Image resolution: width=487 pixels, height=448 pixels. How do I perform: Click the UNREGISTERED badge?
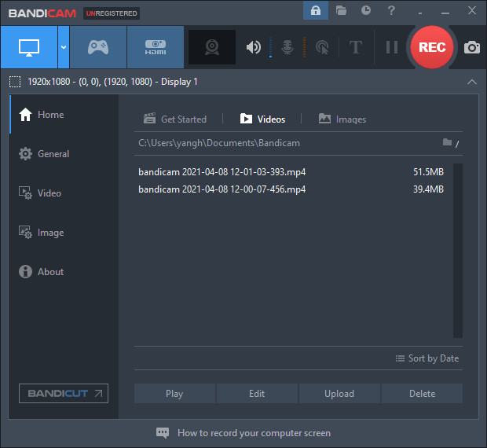click(x=112, y=13)
